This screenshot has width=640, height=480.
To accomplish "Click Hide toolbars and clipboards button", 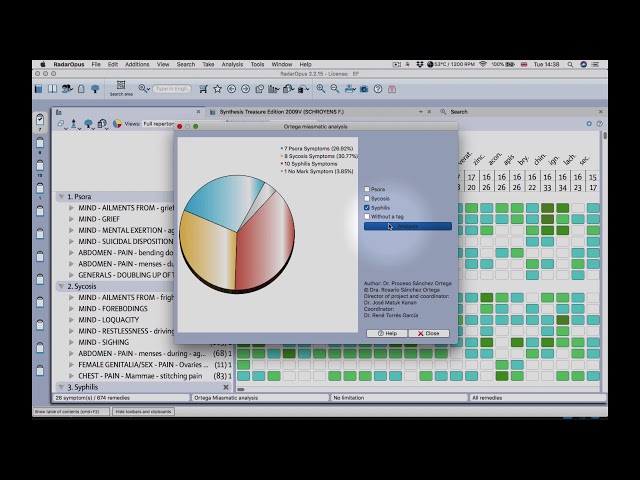I will click(x=143, y=411).
